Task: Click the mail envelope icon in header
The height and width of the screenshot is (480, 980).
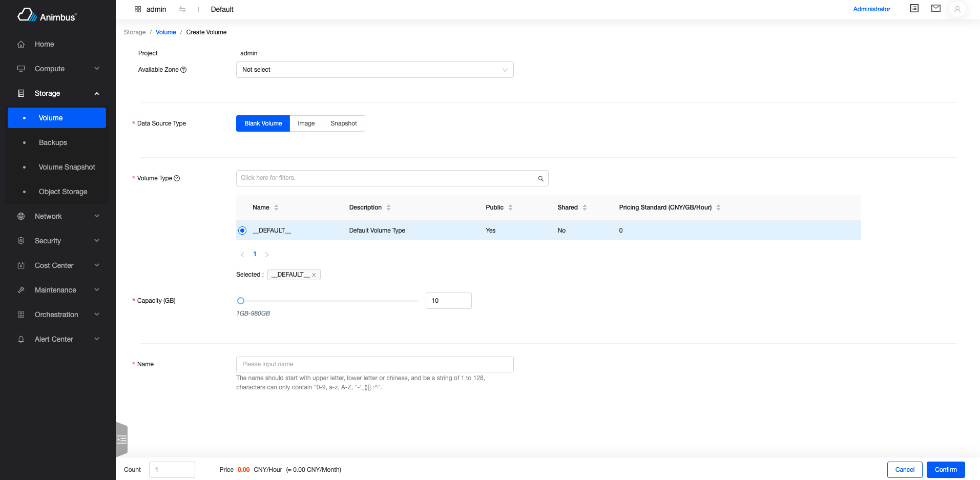Action: 935,9
